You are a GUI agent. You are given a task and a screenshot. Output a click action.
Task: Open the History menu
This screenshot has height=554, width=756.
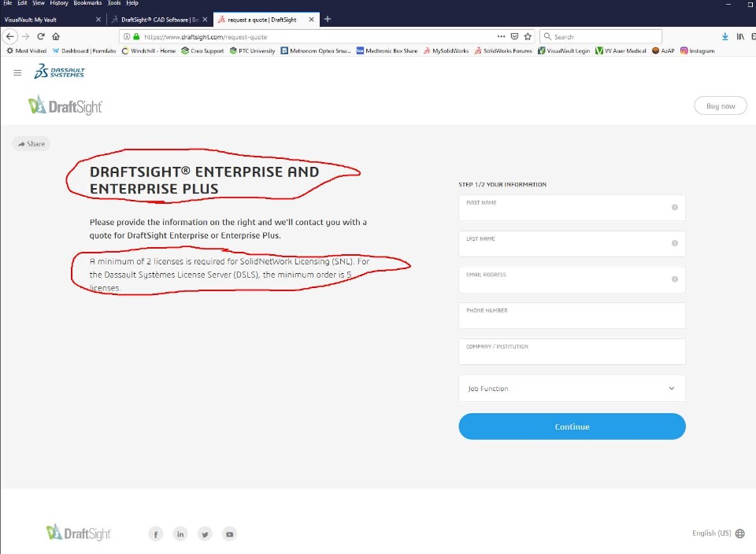[x=59, y=3]
